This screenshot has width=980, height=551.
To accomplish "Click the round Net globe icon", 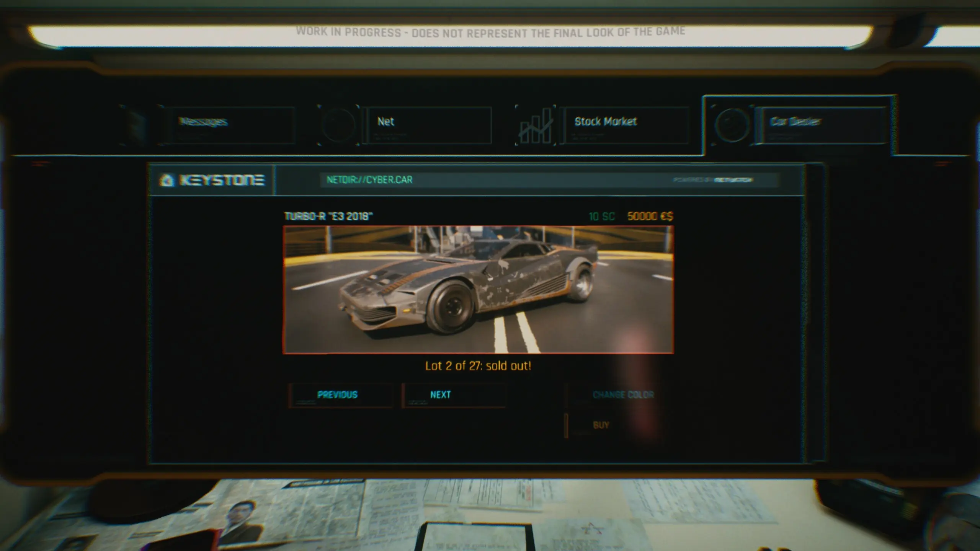I will (x=338, y=125).
